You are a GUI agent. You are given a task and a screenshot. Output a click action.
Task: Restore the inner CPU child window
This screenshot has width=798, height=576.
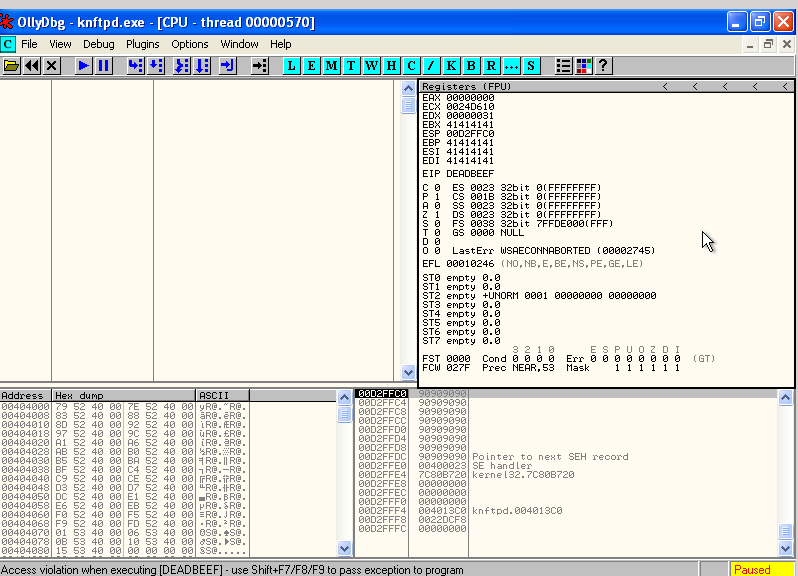[x=768, y=44]
